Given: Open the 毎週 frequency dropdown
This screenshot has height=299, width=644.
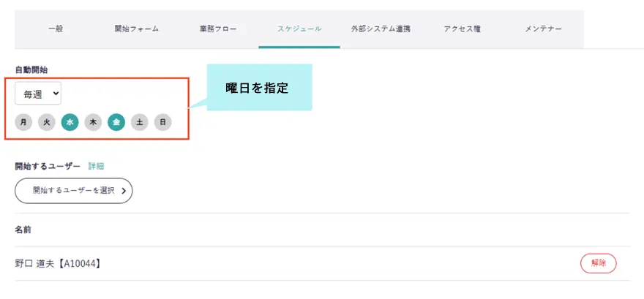Looking at the screenshot, I should 38,94.
